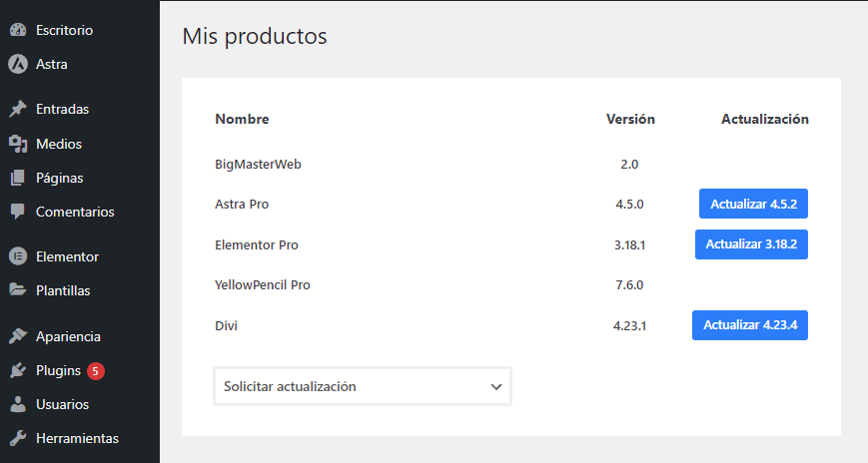Open the Plantillas folder icon
Screen dimensions: 868x463
click(18, 289)
